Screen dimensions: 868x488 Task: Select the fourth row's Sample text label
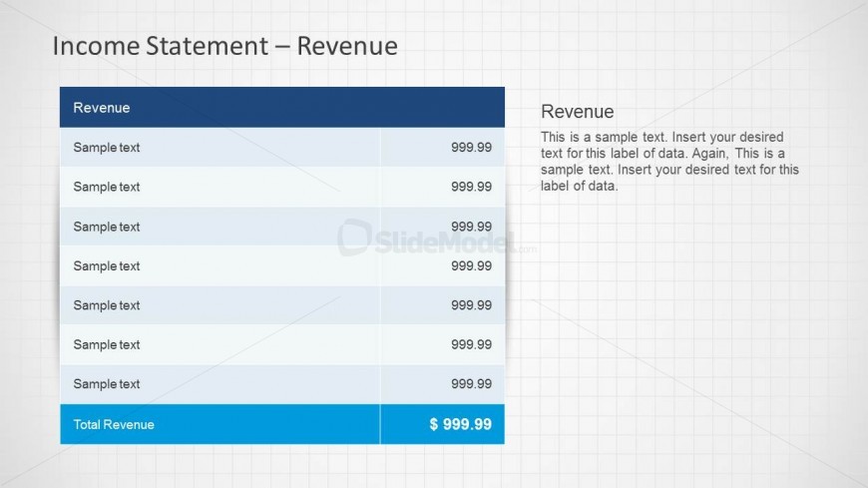pos(107,266)
